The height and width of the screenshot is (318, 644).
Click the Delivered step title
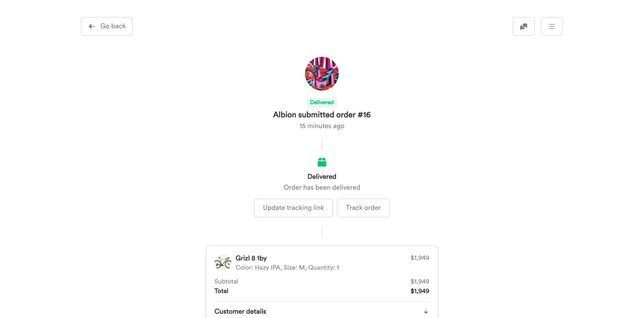322,177
